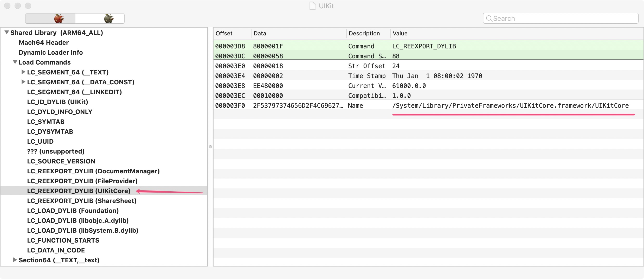Select LC_DYSYMTAB command
This screenshot has height=279, width=644.
50,131
